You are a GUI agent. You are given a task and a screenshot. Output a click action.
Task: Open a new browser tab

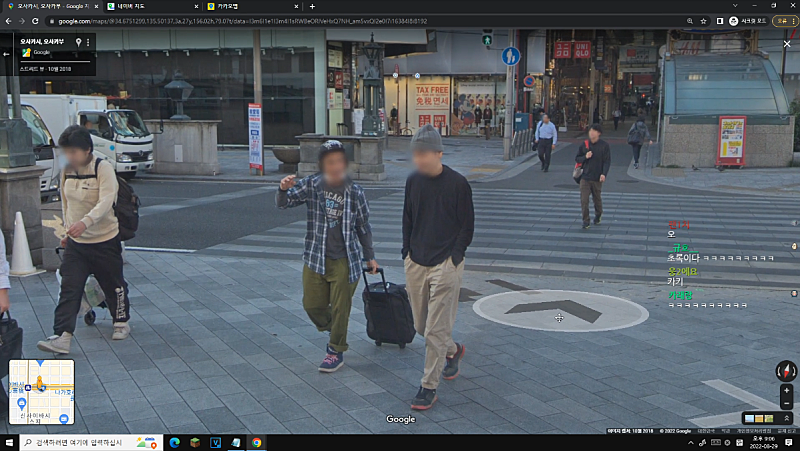(312, 7)
